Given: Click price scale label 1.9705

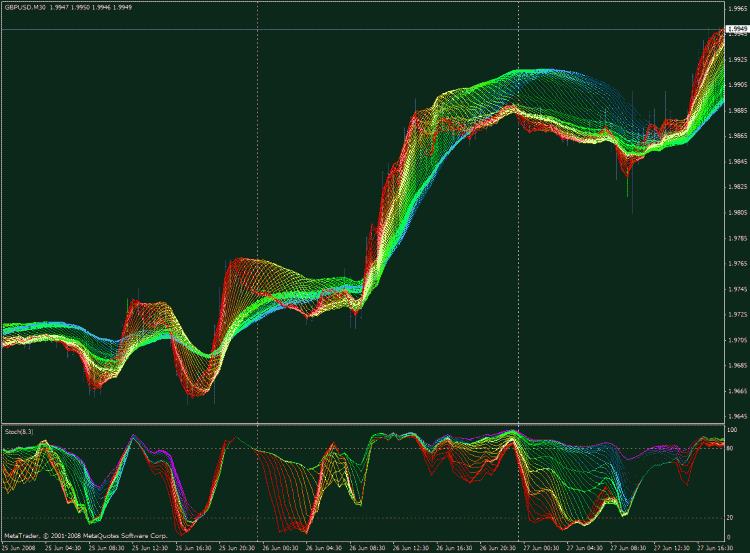Looking at the screenshot, I should (738, 341).
